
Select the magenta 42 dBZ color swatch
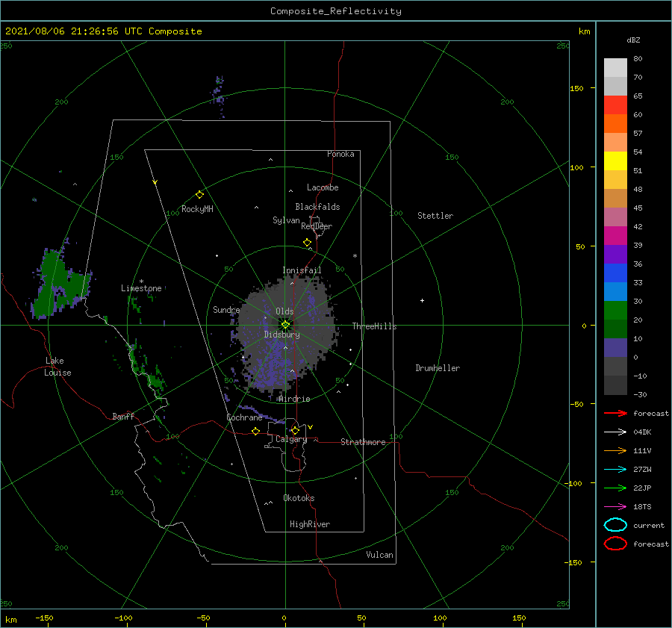pyautogui.click(x=615, y=235)
